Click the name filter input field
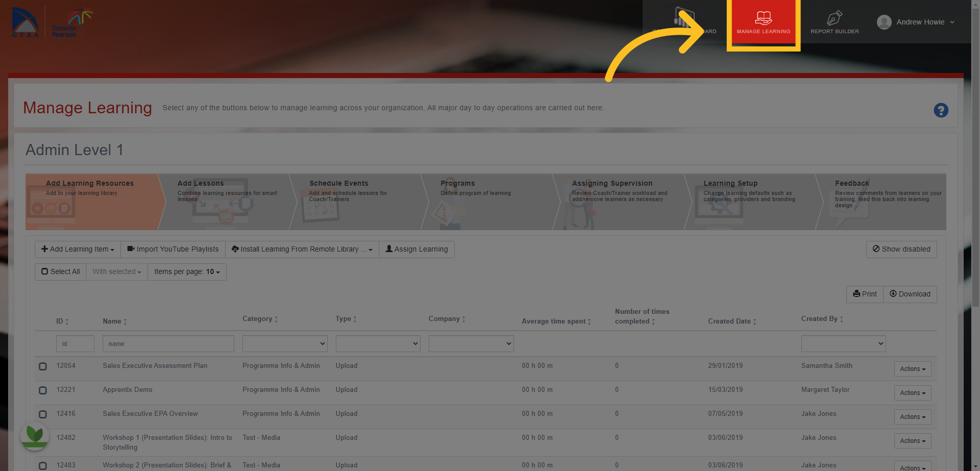 (x=168, y=343)
